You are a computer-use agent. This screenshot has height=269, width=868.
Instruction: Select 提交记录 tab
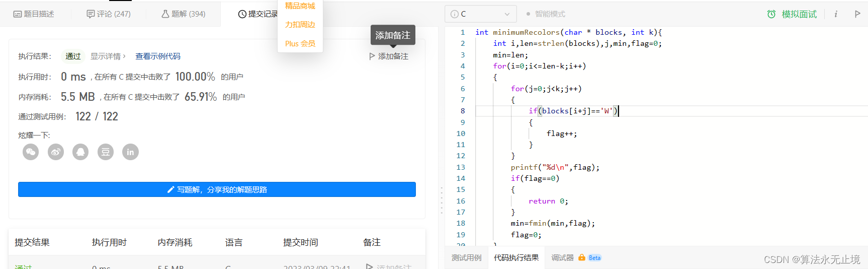point(258,14)
